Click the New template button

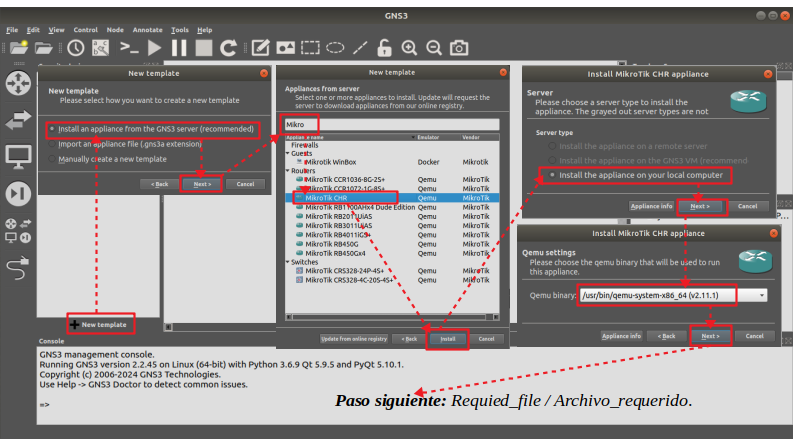pos(100,325)
